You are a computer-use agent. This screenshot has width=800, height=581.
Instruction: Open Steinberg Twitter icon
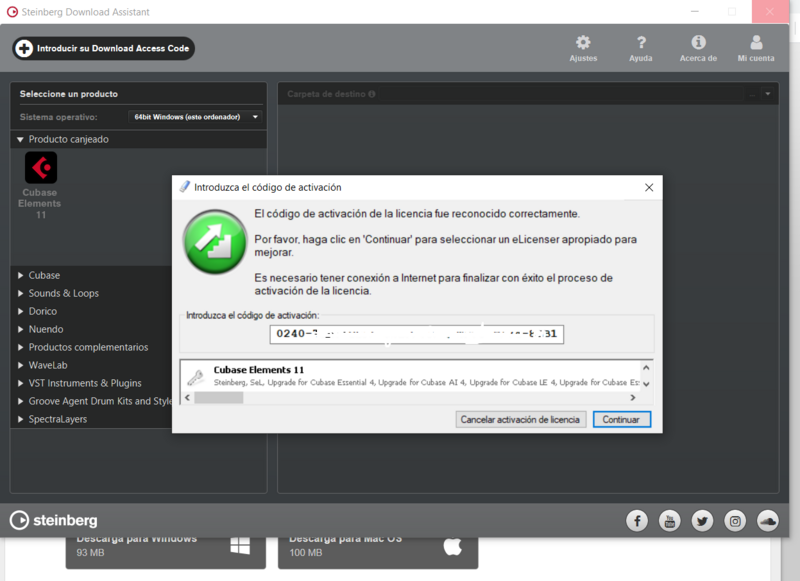coord(703,521)
